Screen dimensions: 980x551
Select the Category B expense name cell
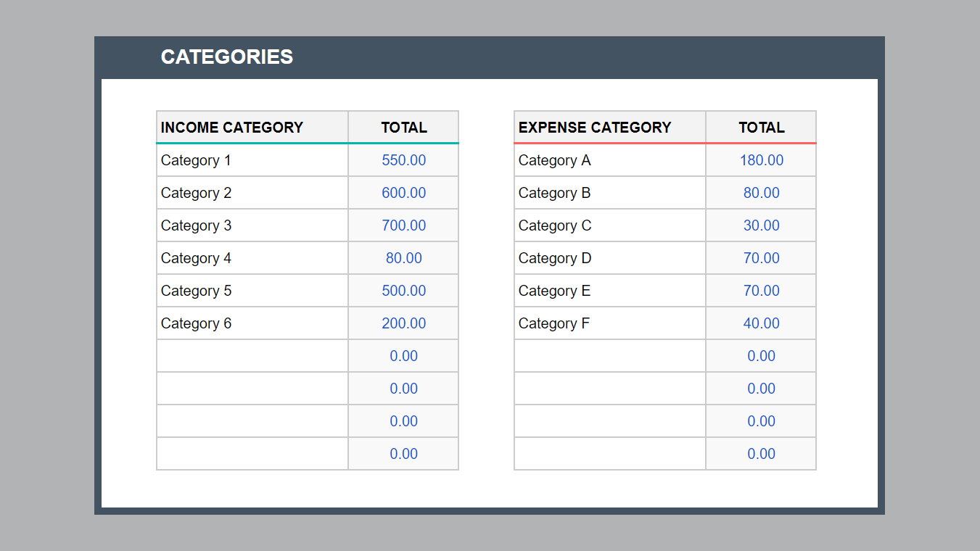[609, 193]
